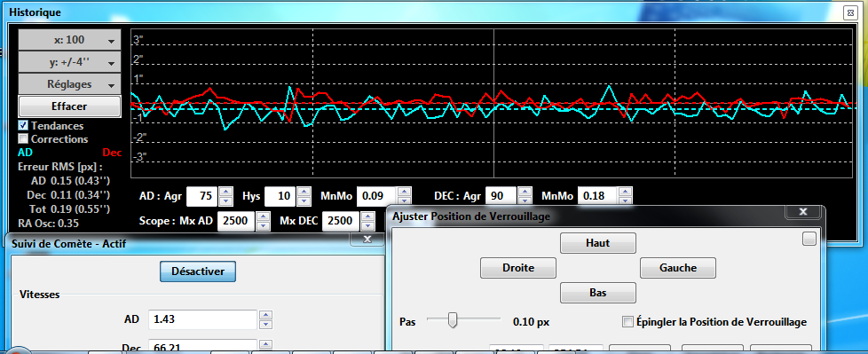Screen dimensions: 868x354
Task: Increase Vitesses AD 1.43 with up arrow
Action: (266, 315)
